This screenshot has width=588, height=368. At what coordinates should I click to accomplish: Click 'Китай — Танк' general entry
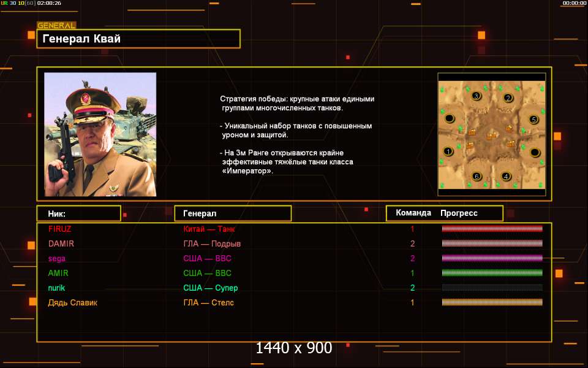coord(209,229)
